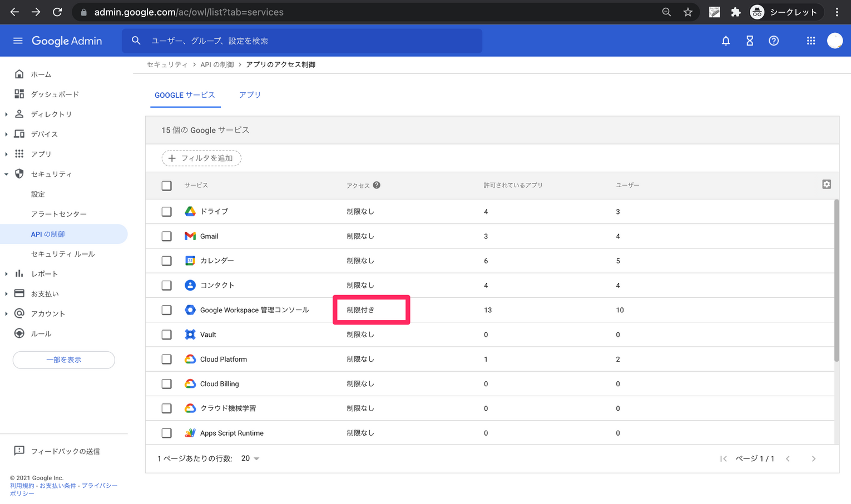This screenshot has height=504, width=851.
Task: Click the access column help icon
Action: 377,185
